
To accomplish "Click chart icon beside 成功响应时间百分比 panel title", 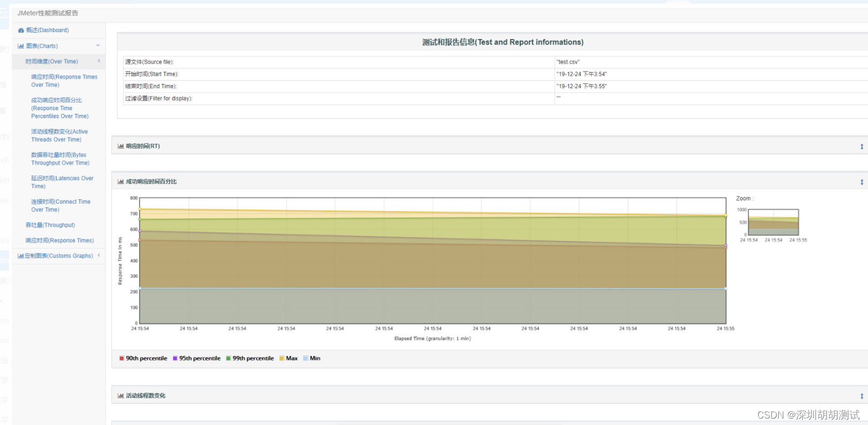I will pyautogui.click(x=121, y=182).
